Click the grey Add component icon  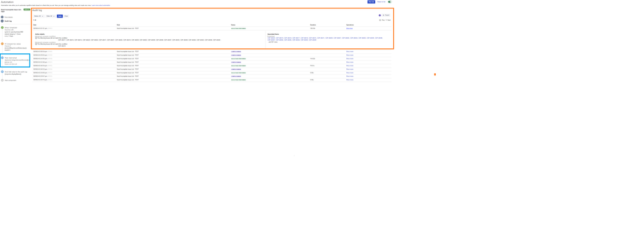pyautogui.click(x=2, y=80)
